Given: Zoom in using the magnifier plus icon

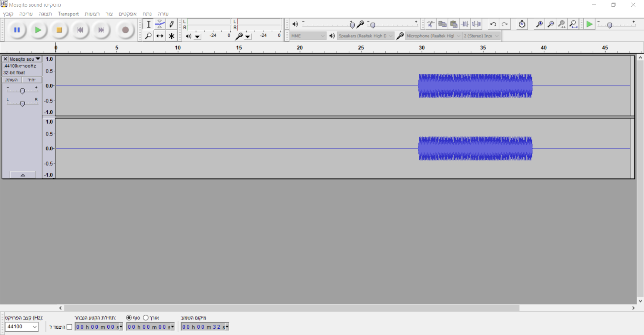Looking at the screenshot, I should [539, 24].
